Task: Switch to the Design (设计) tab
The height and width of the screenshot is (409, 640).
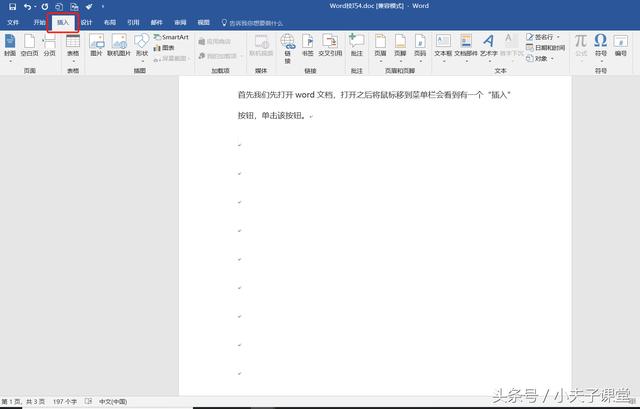Action: [87, 22]
